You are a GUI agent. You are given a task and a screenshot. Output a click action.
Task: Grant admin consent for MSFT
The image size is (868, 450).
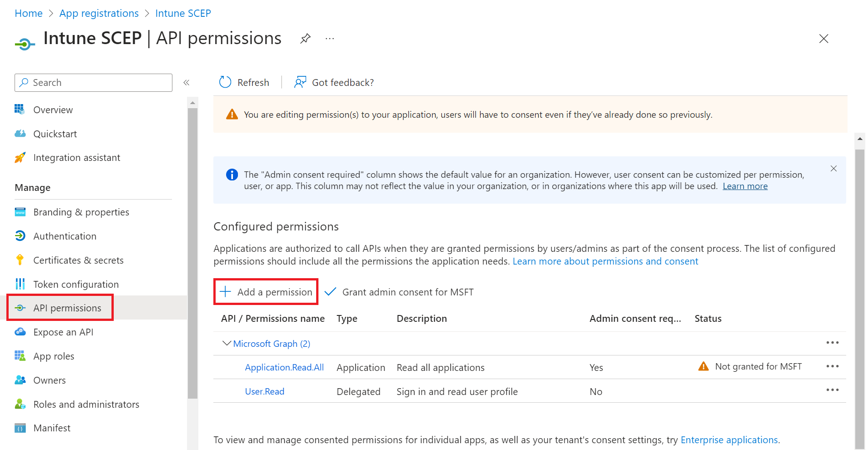click(x=399, y=292)
